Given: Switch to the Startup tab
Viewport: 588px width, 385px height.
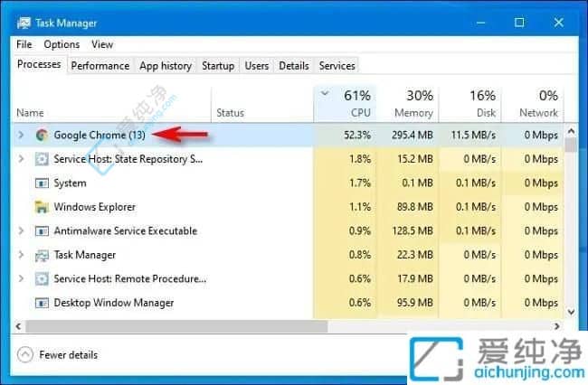Looking at the screenshot, I should coord(218,66).
